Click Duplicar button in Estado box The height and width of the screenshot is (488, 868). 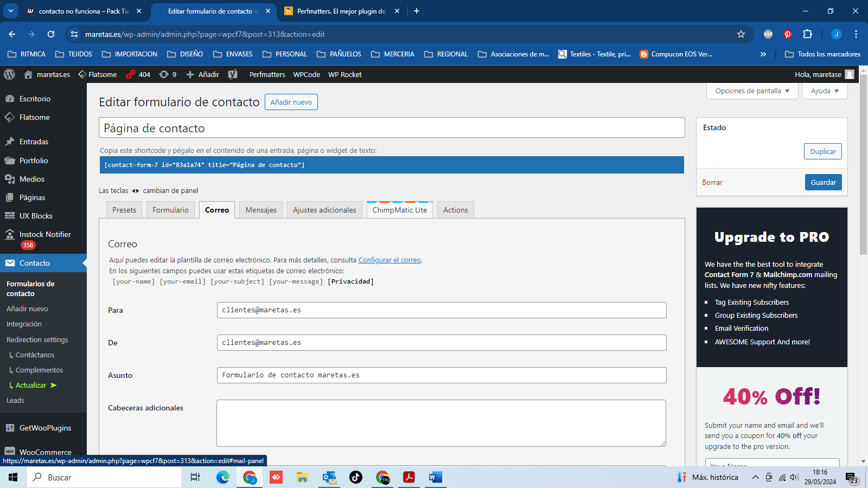pos(823,151)
